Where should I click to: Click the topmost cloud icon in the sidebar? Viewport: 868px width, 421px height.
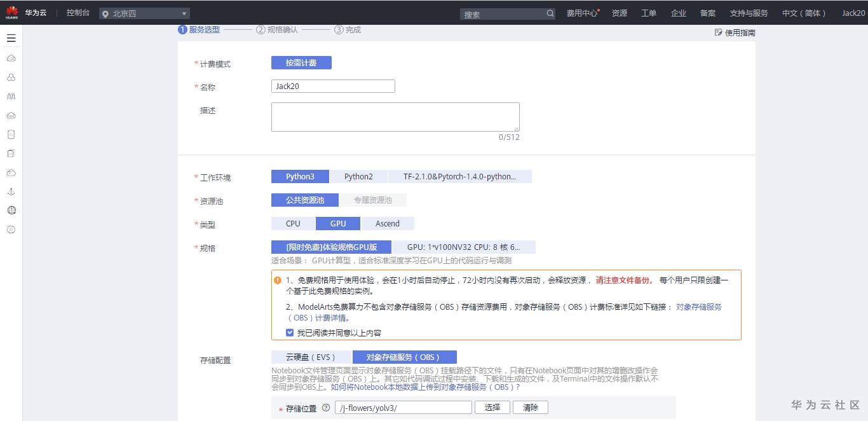click(x=11, y=58)
